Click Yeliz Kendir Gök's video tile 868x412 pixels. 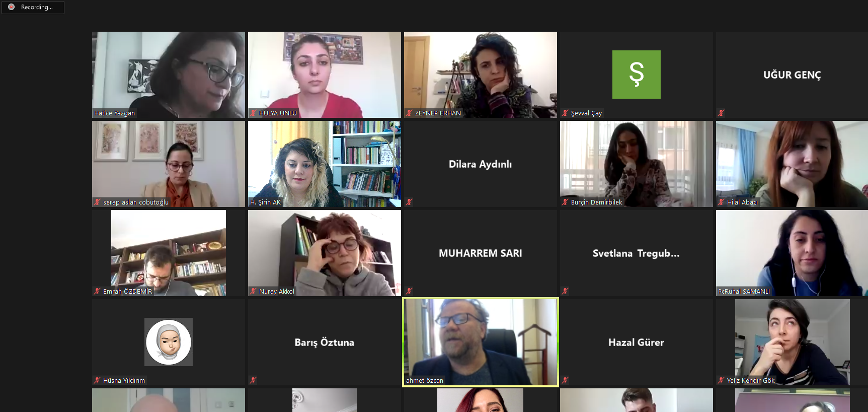tap(793, 342)
